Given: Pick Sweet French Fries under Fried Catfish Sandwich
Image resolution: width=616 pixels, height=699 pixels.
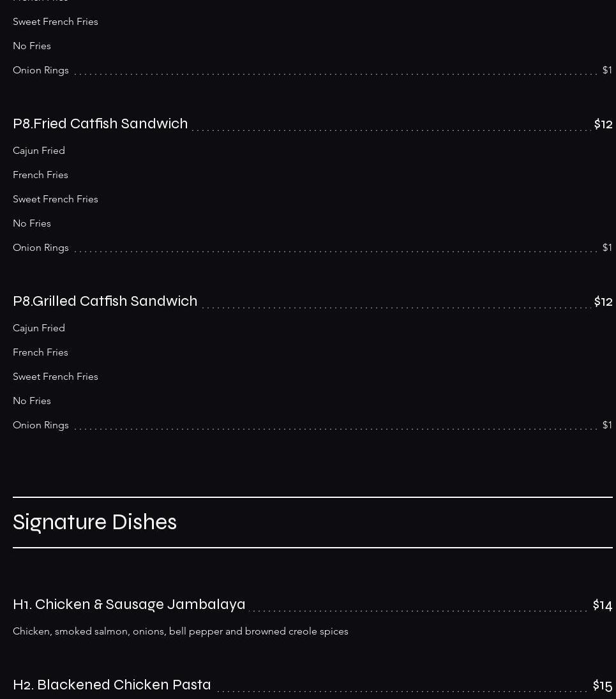Looking at the screenshot, I should tap(56, 199).
